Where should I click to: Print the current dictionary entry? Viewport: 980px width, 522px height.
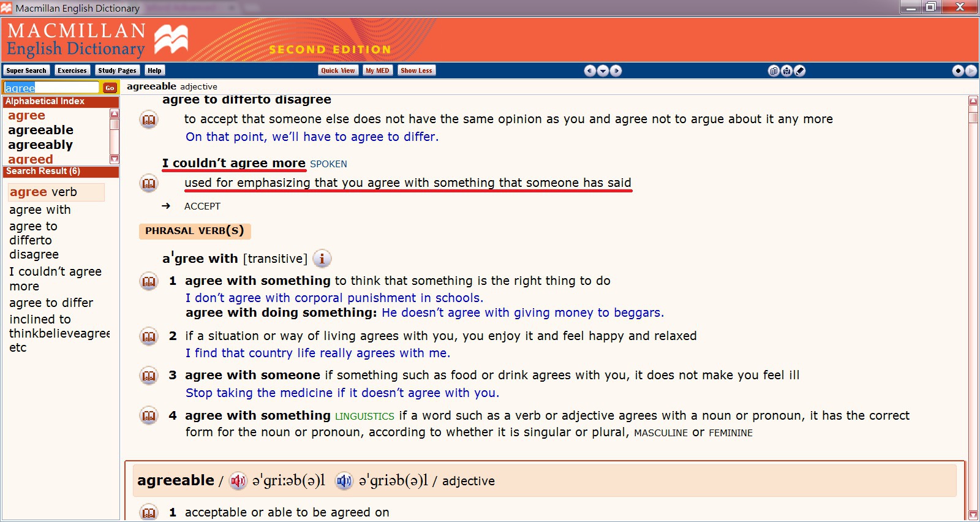(786, 70)
